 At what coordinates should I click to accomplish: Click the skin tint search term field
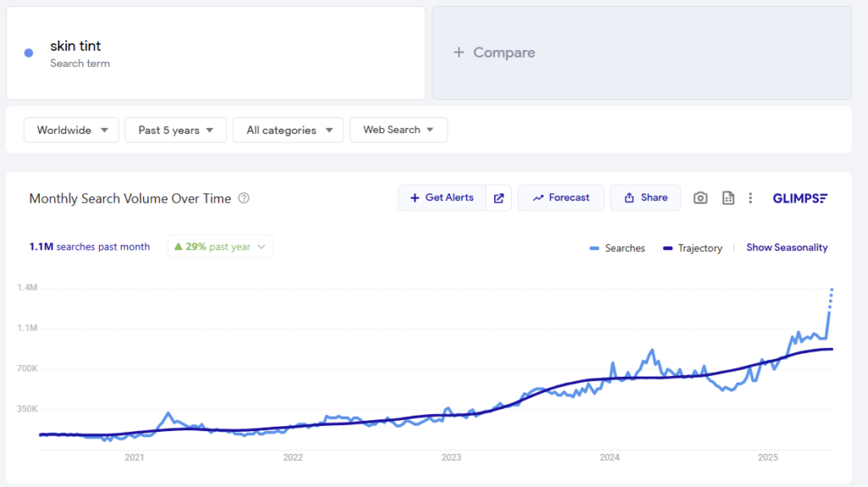click(216, 53)
